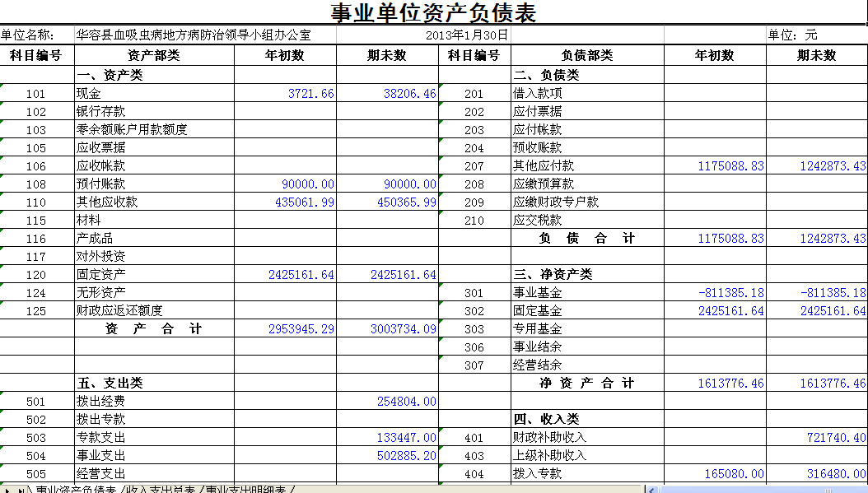
Task: Click the horizontal scrollbar at the bottom
Action: coord(758,490)
